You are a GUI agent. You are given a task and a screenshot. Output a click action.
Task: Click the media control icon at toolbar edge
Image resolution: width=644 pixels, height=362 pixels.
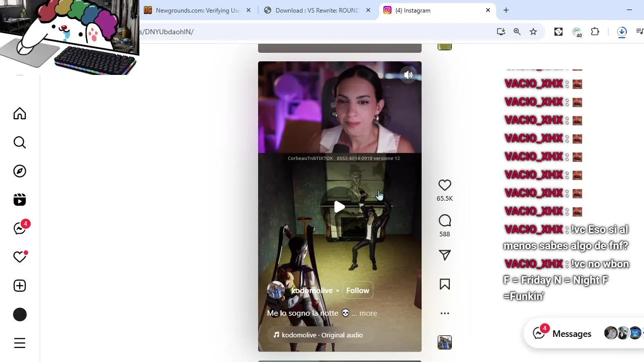point(639,32)
